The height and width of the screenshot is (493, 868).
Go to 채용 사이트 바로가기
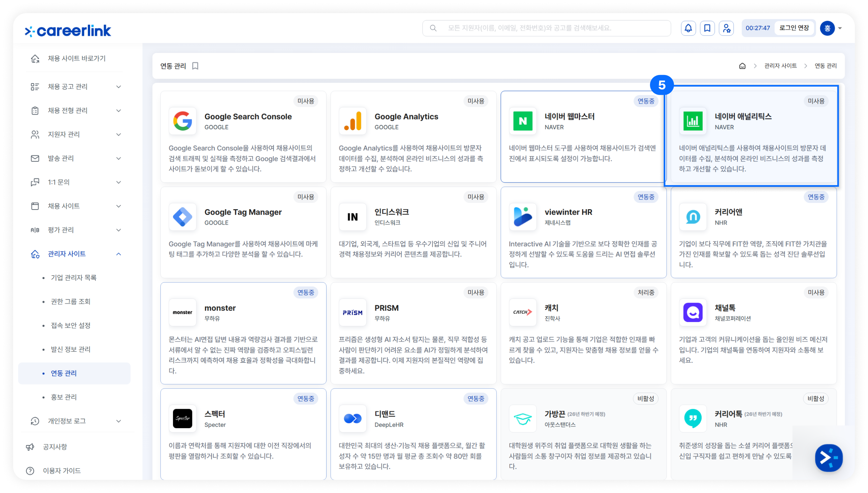77,58
